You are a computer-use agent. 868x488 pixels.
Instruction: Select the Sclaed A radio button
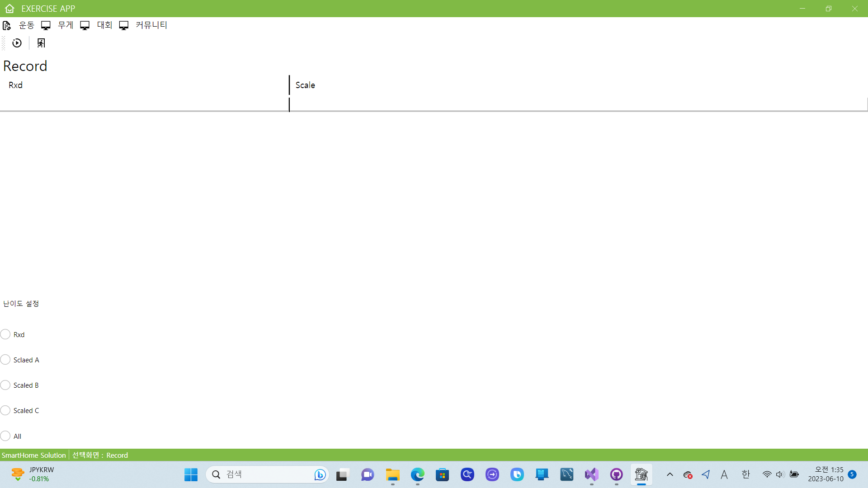5,360
